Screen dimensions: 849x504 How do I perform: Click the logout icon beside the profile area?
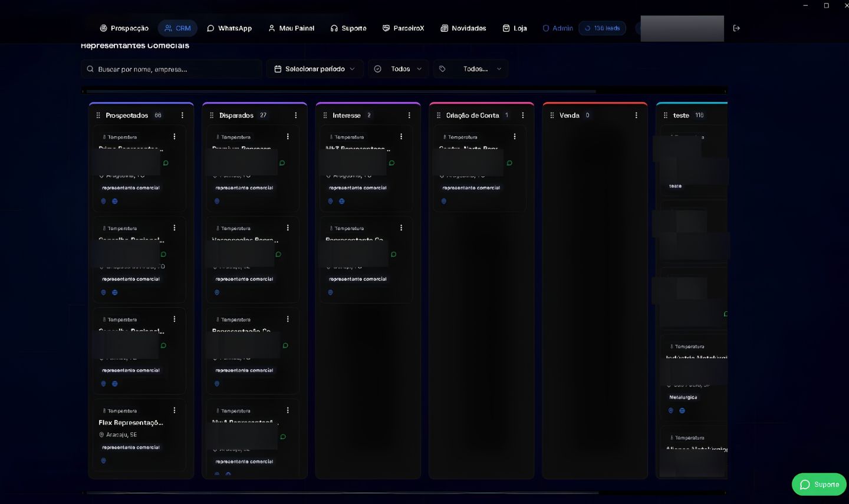pyautogui.click(x=736, y=28)
